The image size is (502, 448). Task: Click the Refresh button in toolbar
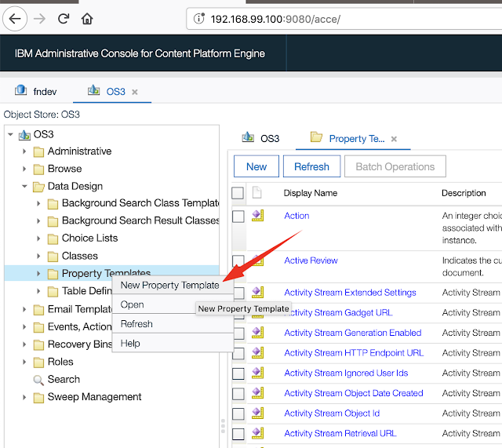[311, 166]
